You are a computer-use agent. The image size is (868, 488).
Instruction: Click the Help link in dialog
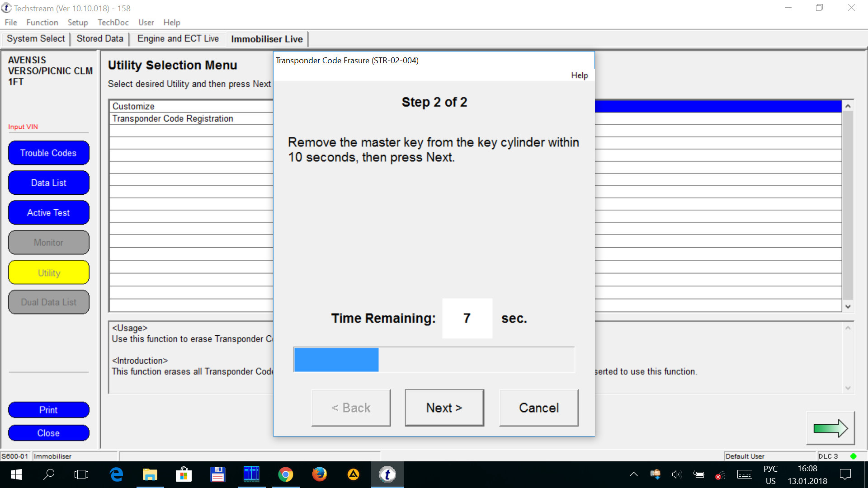point(579,75)
